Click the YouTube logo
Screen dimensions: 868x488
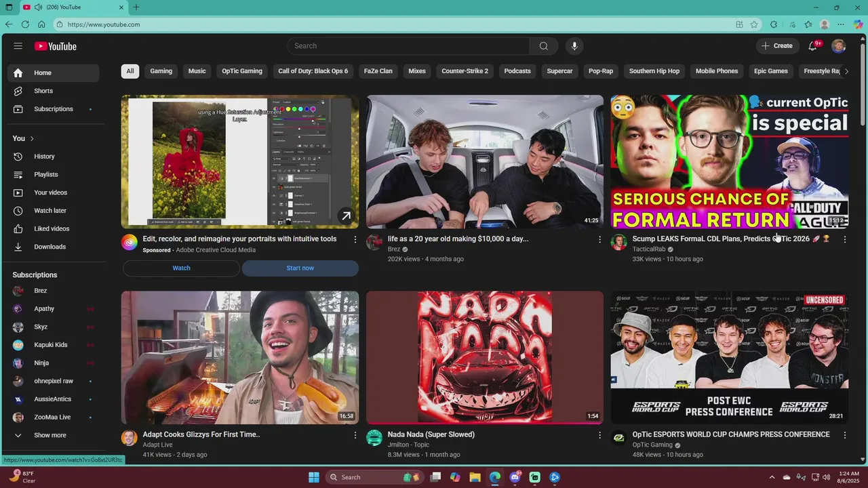tap(56, 46)
